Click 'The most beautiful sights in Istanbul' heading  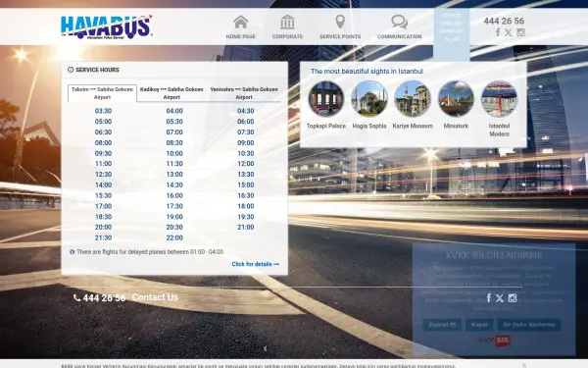pos(367,72)
